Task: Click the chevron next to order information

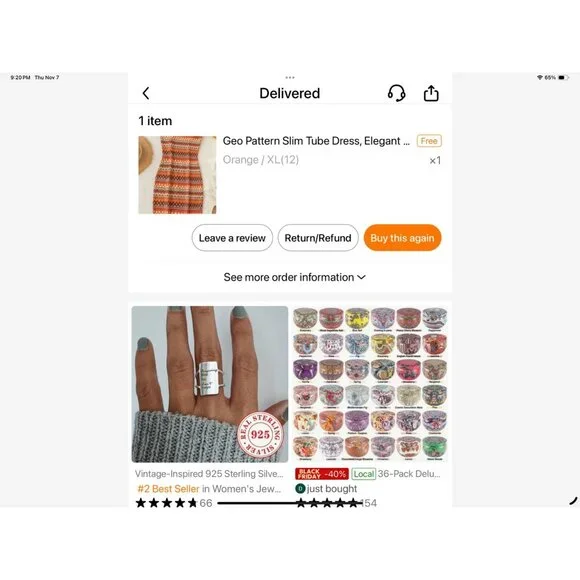Action: coord(361,277)
